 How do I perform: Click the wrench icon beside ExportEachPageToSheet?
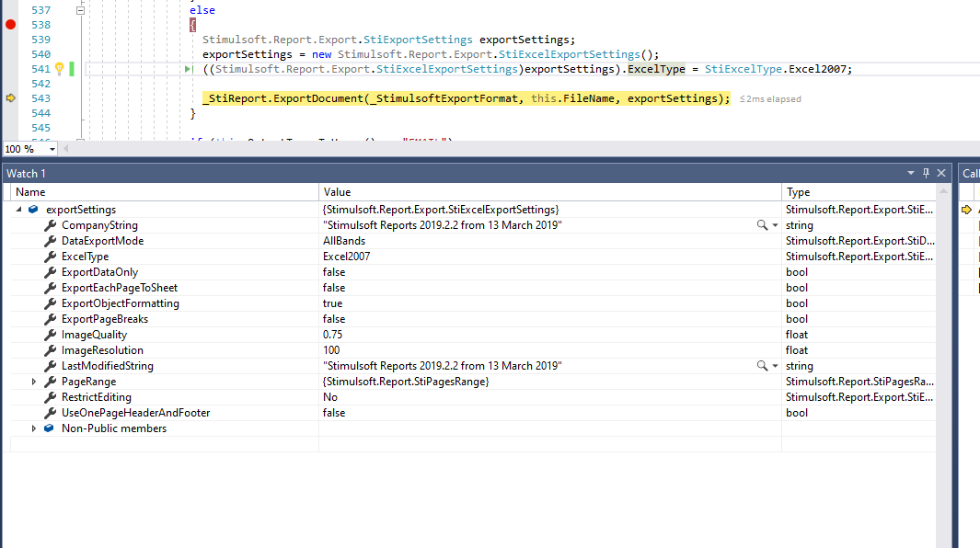pos(50,288)
